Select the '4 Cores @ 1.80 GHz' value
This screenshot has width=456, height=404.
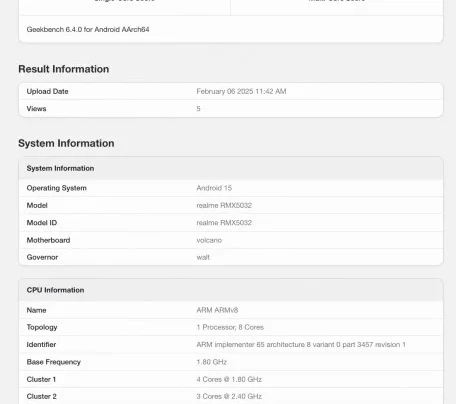(229, 379)
